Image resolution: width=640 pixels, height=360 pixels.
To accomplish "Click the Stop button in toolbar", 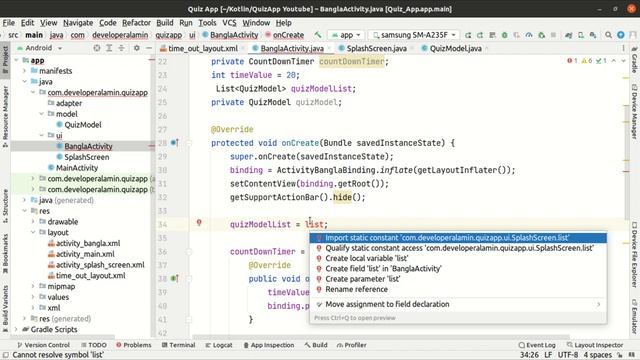I will pos(553,35).
